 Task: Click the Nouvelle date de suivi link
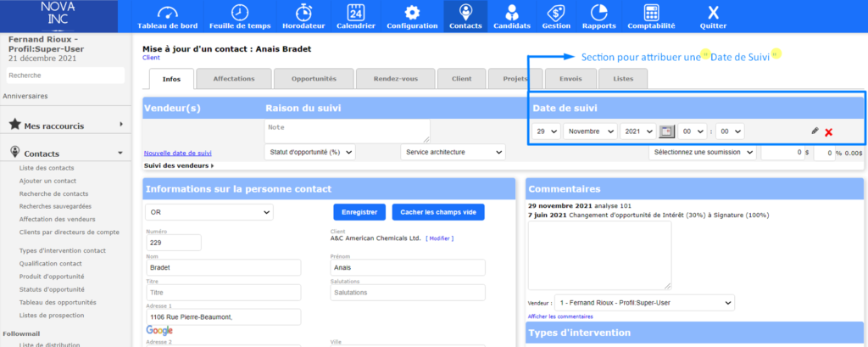coord(178,153)
